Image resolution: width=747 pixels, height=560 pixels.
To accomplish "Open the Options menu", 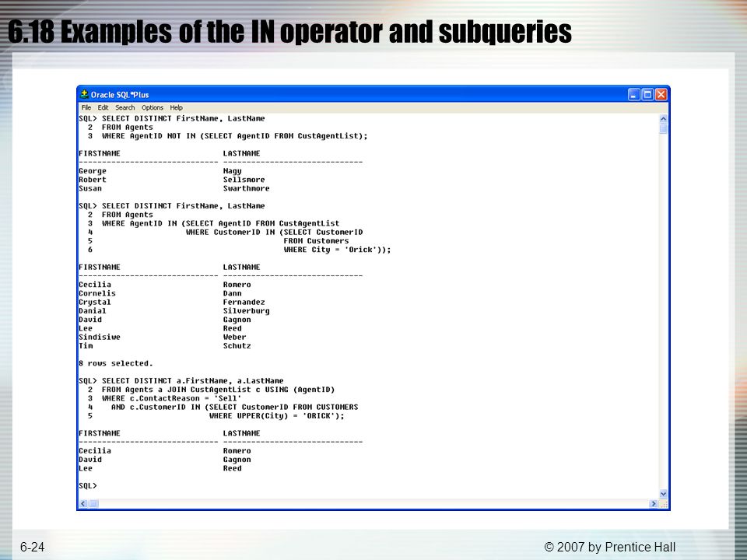I will pyautogui.click(x=153, y=107).
